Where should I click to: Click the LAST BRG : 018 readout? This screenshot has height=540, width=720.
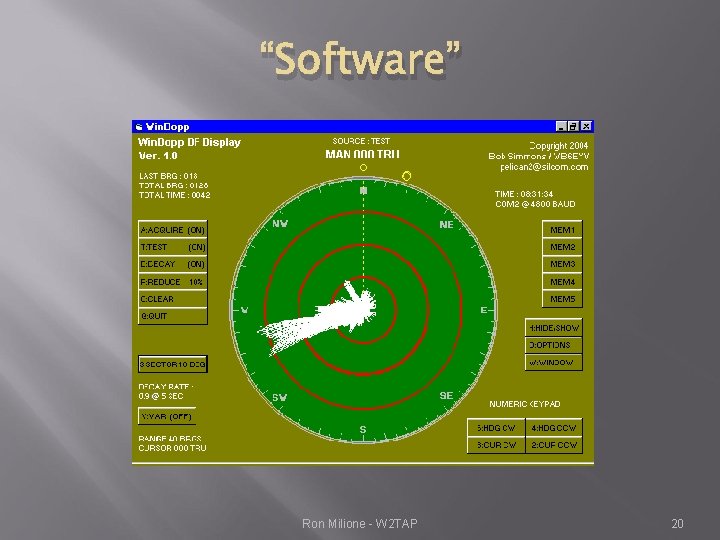(168, 176)
